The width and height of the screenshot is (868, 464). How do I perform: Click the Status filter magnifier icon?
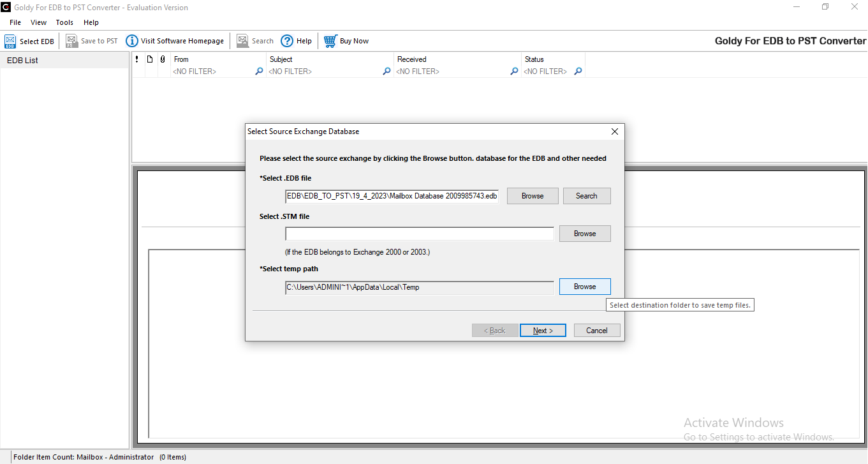tap(578, 71)
